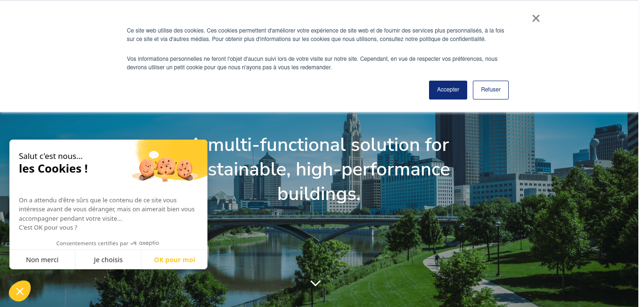Click the "les Cookies !" heading
Screen dimensions: 644x307
point(53,168)
